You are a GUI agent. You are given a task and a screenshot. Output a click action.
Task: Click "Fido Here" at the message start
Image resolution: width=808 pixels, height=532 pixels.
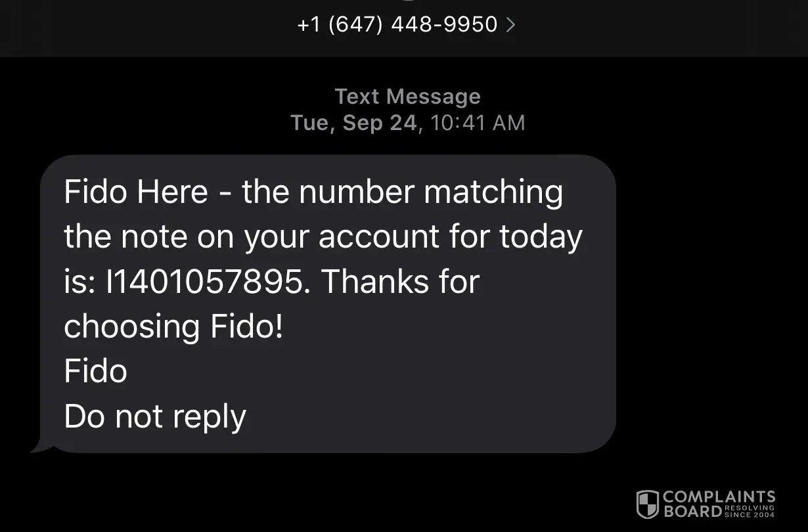pyautogui.click(x=136, y=192)
